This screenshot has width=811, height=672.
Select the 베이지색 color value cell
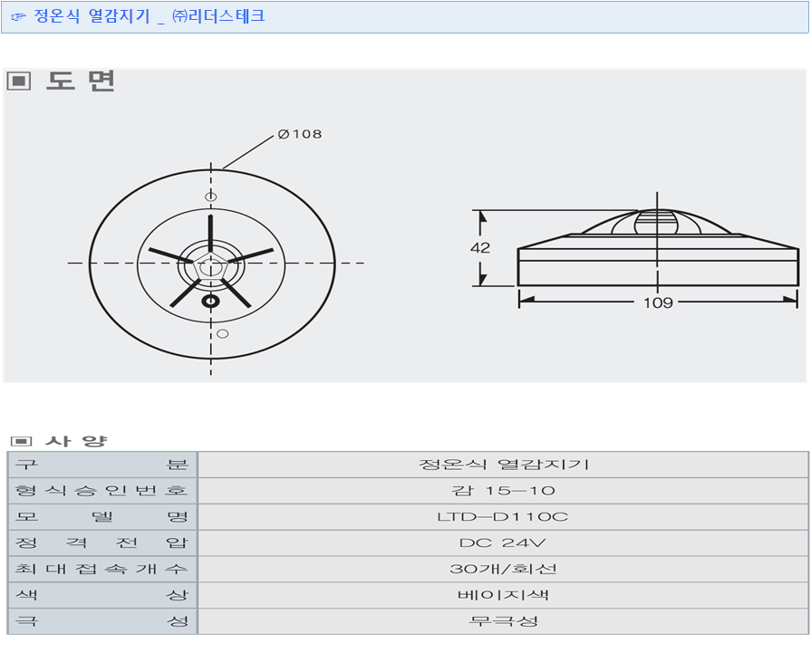pos(503,595)
